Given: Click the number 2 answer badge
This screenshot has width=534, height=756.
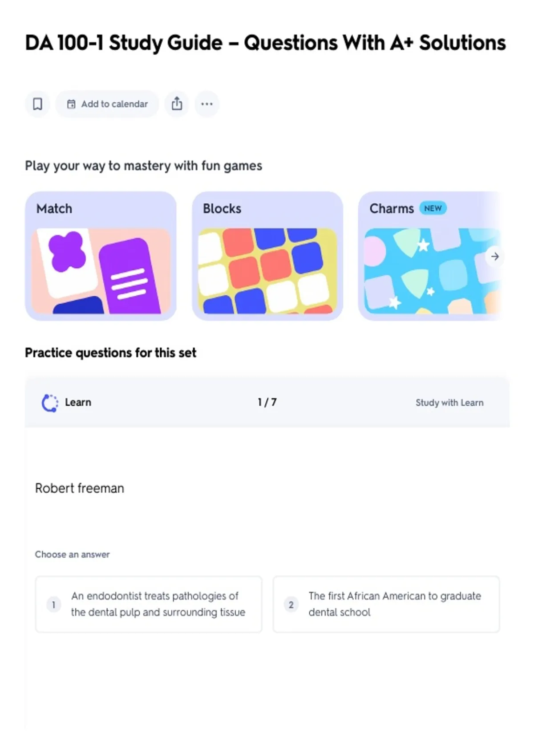Looking at the screenshot, I should click(291, 605).
